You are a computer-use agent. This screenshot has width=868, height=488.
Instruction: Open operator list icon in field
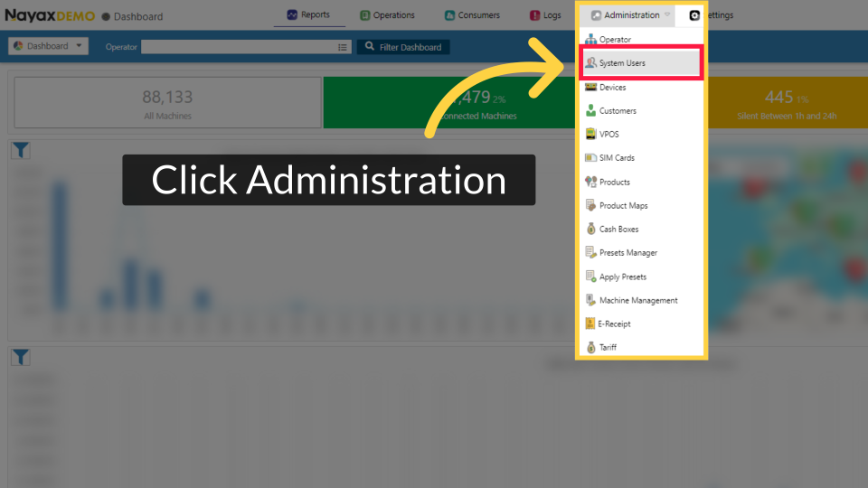point(343,48)
